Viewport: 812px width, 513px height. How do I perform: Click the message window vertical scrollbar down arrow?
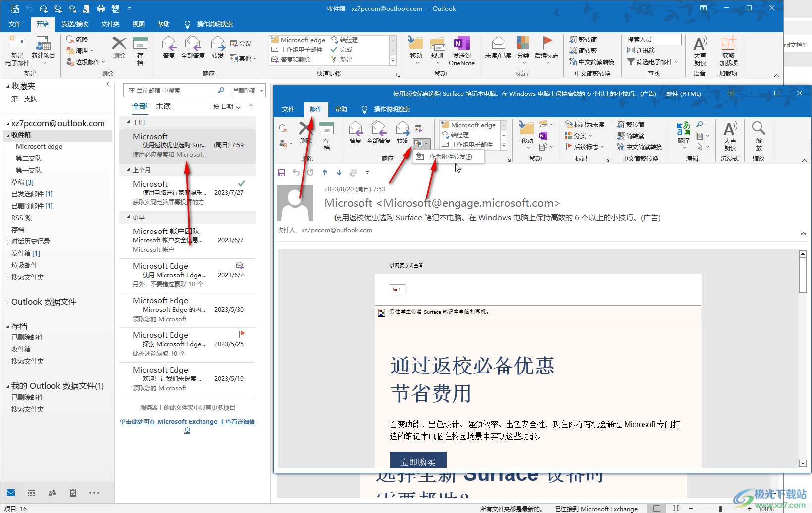tap(803, 464)
